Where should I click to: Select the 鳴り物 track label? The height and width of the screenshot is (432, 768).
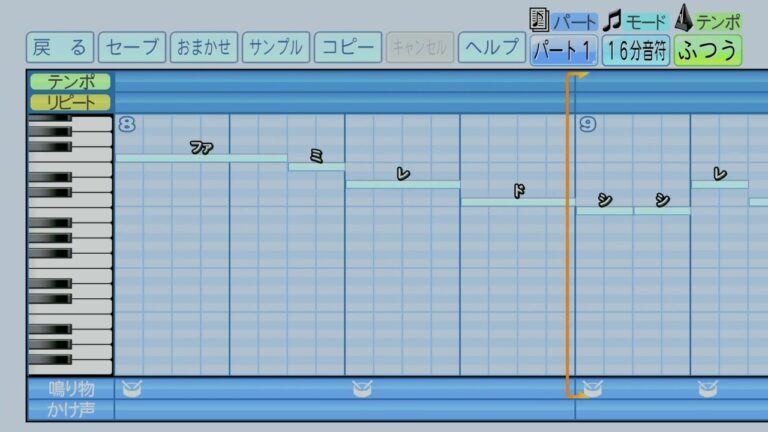[70, 388]
